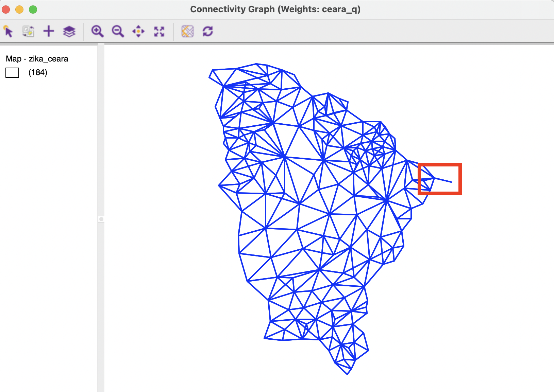The height and width of the screenshot is (392, 554).
Task: Click the refresh map icon
Action: click(x=208, y=31)
